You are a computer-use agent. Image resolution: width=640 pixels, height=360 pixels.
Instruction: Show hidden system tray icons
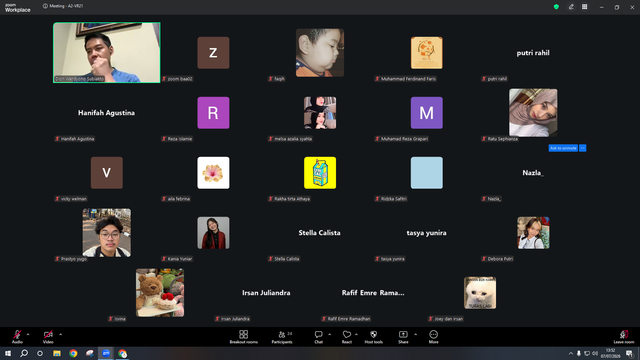pyautogui.click(x=571, y=353)
